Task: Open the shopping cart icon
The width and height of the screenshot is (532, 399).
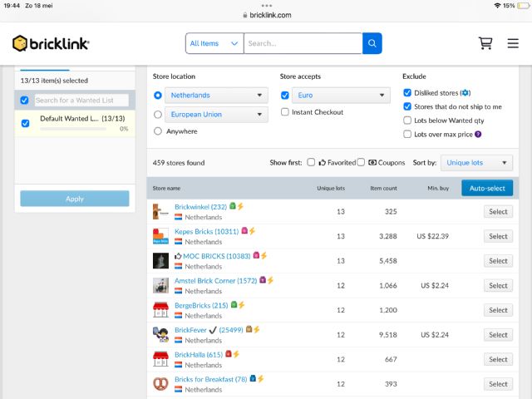Action: [485, 43]
